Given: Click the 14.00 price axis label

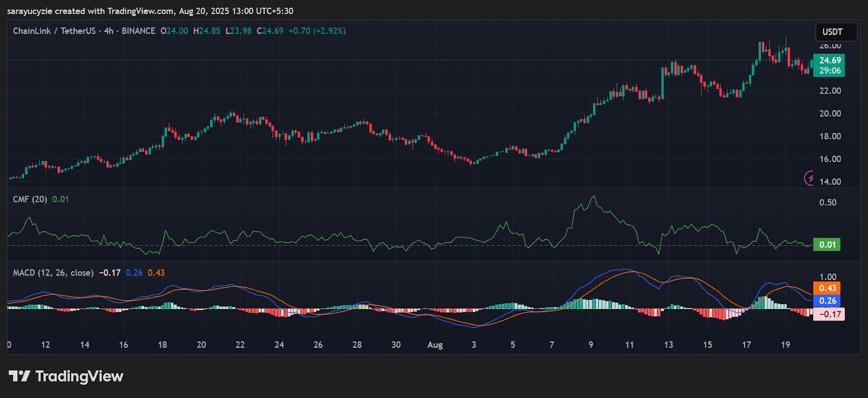Looking at the screenshot, I should [x=830, y=182].
